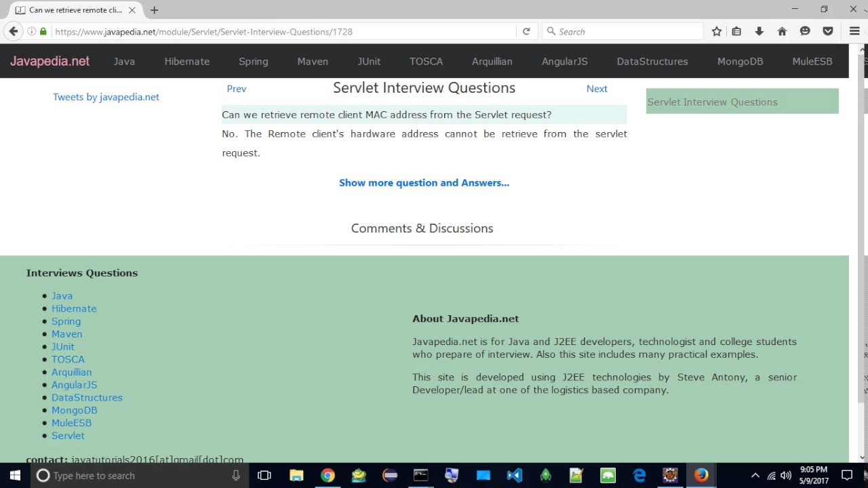Viewport: 868px width, 488px height.
Task: Click the Javapedia.net site logo
Action: [x=50, y=61]
